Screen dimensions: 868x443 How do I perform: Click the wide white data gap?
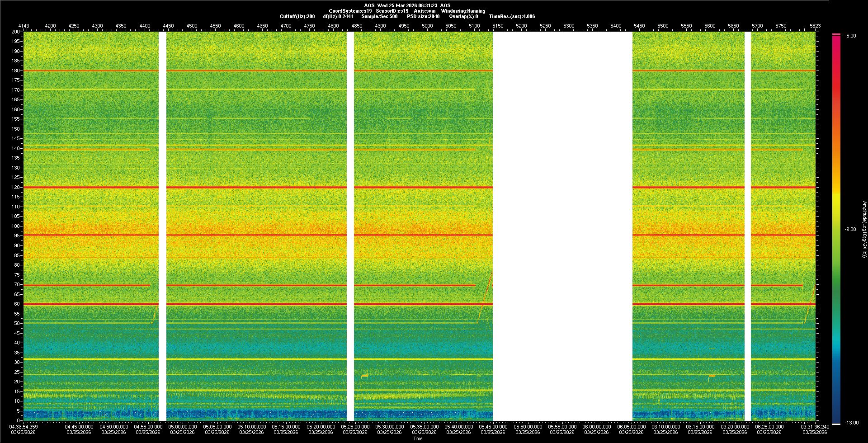coord(562,226)
